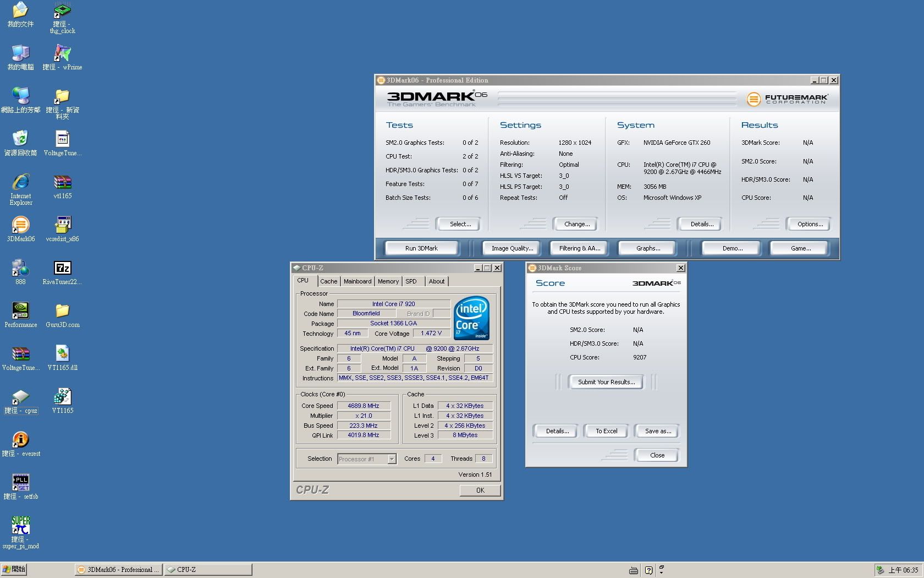Launch the setfsb PLL shortcut
Image resolution: width=924 pixels, height=578 pixels.
[20, 483]
